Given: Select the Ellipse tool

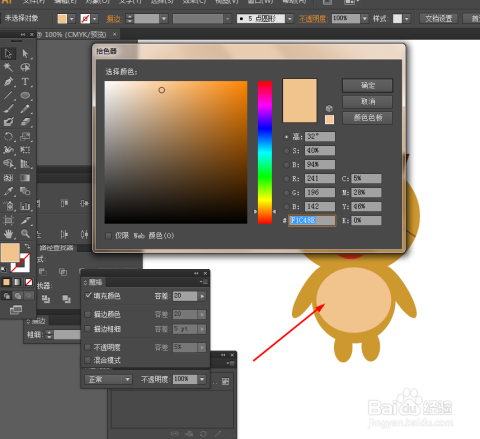Looking at the screenshot, I should point(25,95).
